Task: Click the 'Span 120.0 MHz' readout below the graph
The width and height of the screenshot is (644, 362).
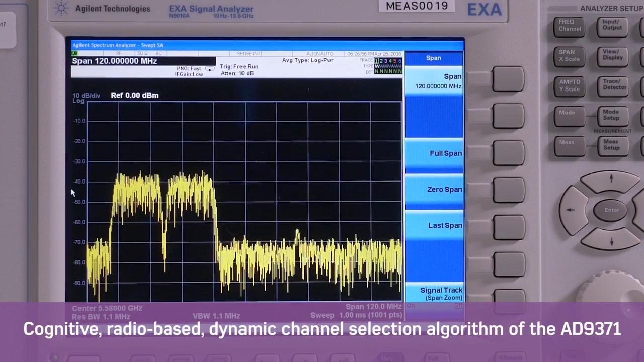Action: click(374, 307)
